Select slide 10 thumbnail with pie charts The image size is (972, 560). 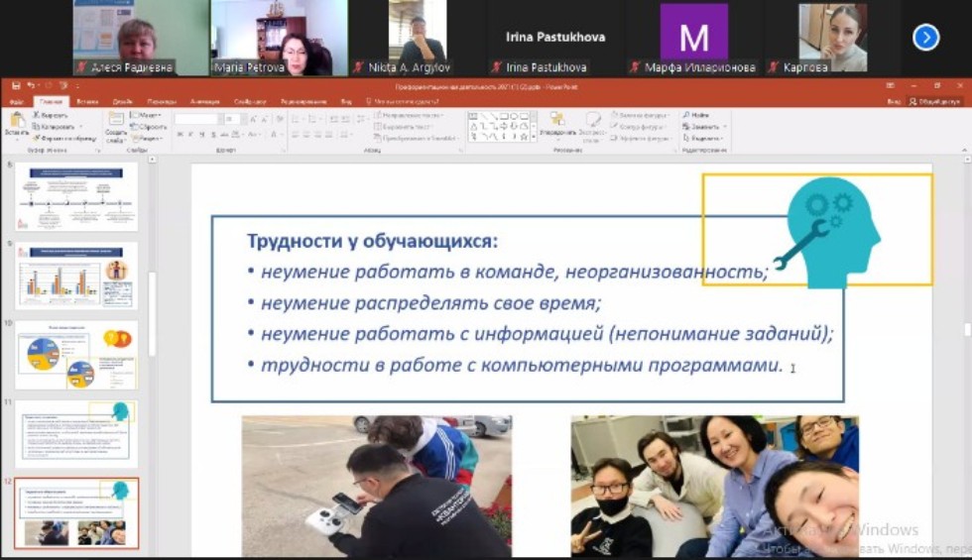coord(76,356)
